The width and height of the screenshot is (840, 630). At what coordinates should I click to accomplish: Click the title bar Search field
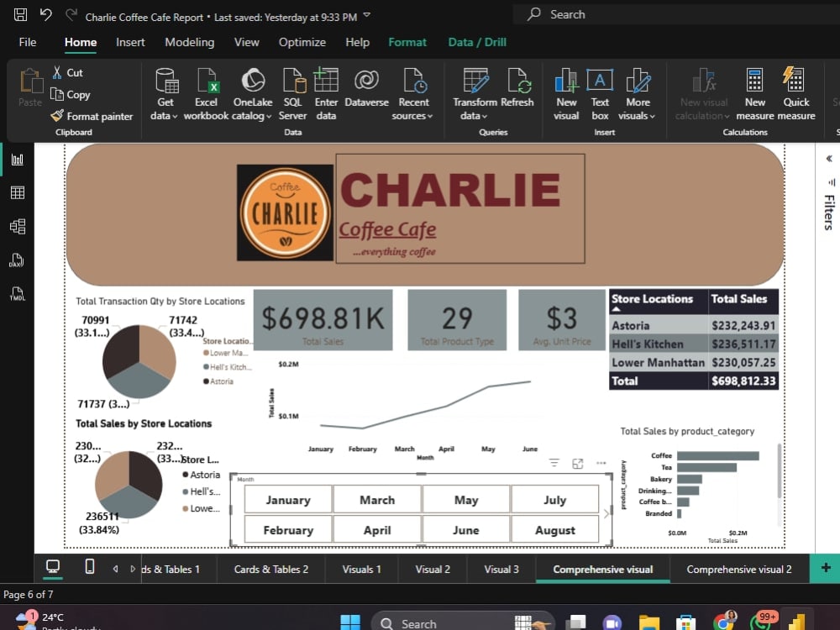(x=675, y=14)
